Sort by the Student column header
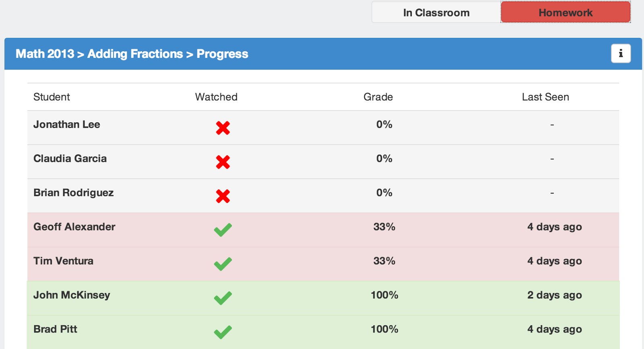The height and width of the screenshot is (349, 644). (52, 97)
